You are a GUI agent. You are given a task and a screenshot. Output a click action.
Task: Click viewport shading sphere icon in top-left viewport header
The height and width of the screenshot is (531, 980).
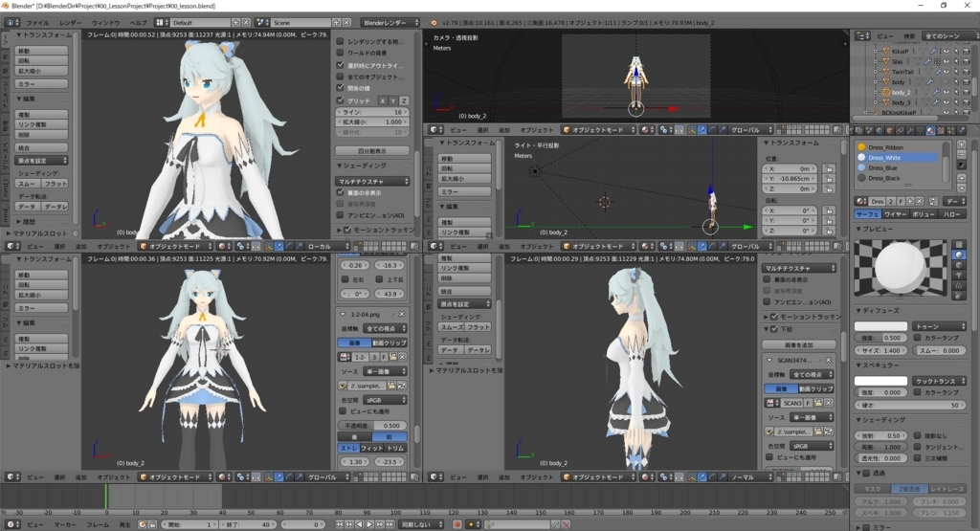point(224,246)
